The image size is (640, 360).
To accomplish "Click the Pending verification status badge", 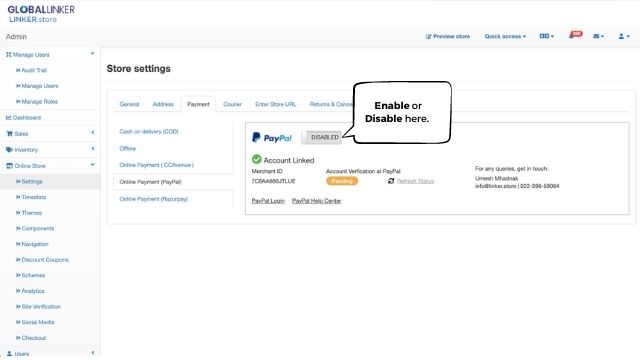I will [x=342, y=181].
